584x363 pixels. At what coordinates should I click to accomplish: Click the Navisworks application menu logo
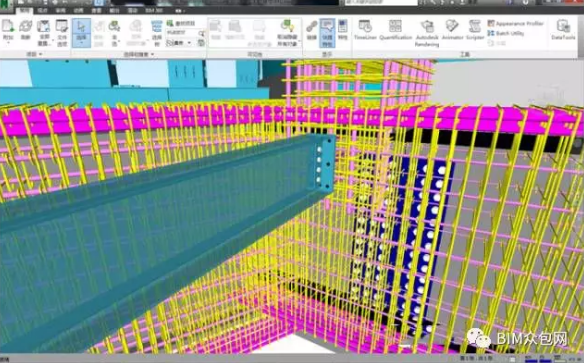[x=5, y=5]
